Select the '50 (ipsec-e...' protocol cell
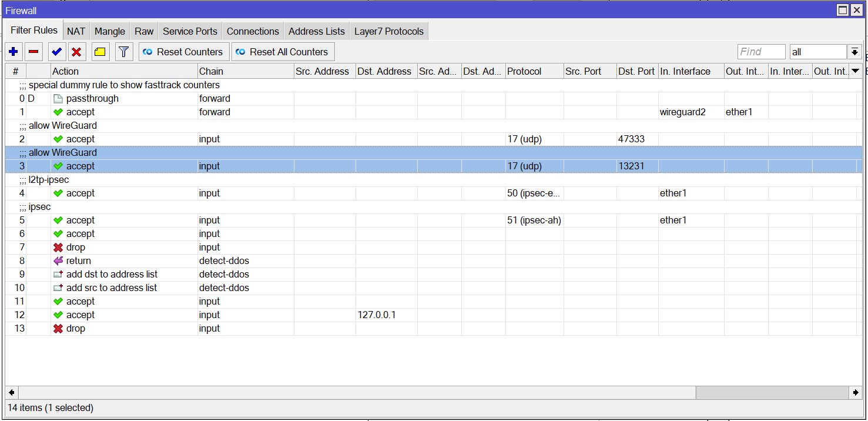Image resolution: width=868 pixels, height=421 pixels. (x=535, y=193)
